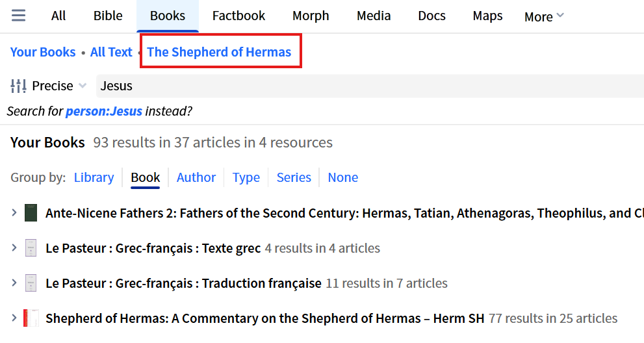
Task: Open the More tabs dropdown
Action: click(x=544, y=17)
